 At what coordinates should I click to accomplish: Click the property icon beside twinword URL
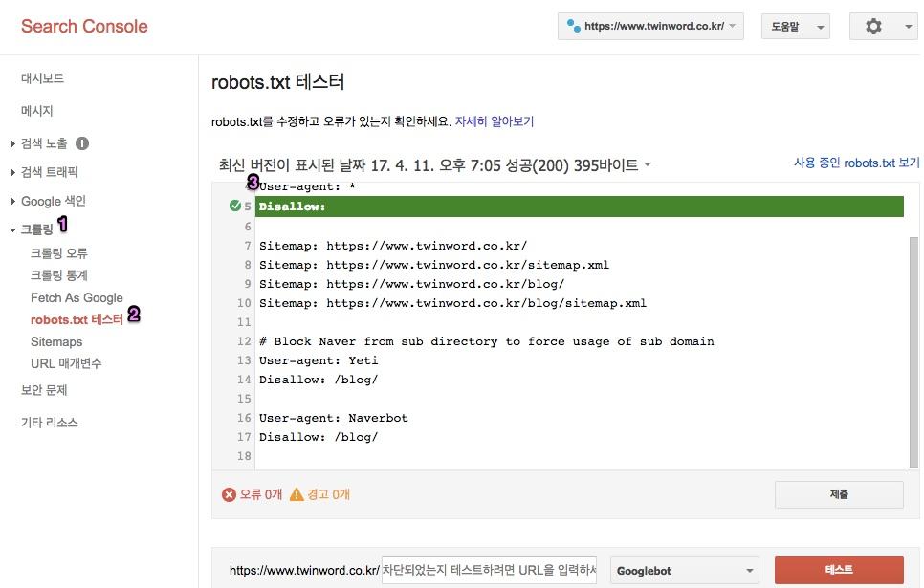coord(573,26)
